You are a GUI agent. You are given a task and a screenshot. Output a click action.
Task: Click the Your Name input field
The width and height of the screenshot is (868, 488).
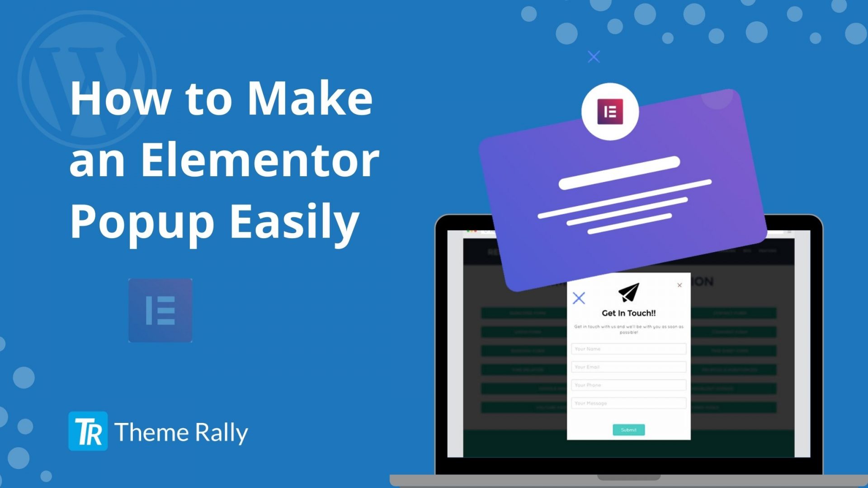coord(628,348)
